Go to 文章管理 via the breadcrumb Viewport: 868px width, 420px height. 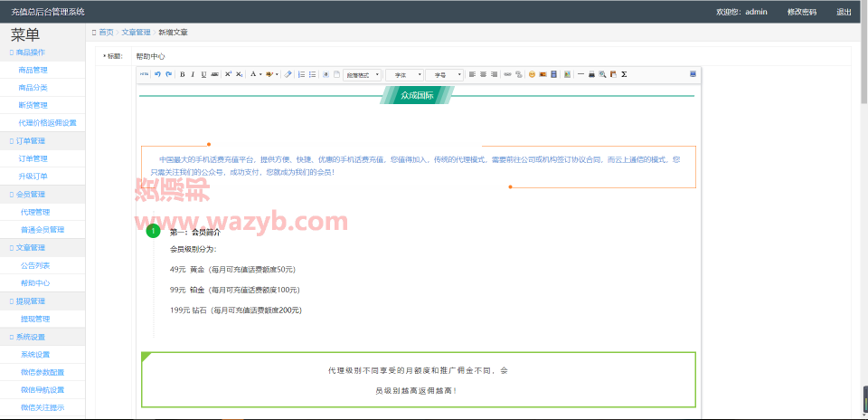tap(137, 33)
